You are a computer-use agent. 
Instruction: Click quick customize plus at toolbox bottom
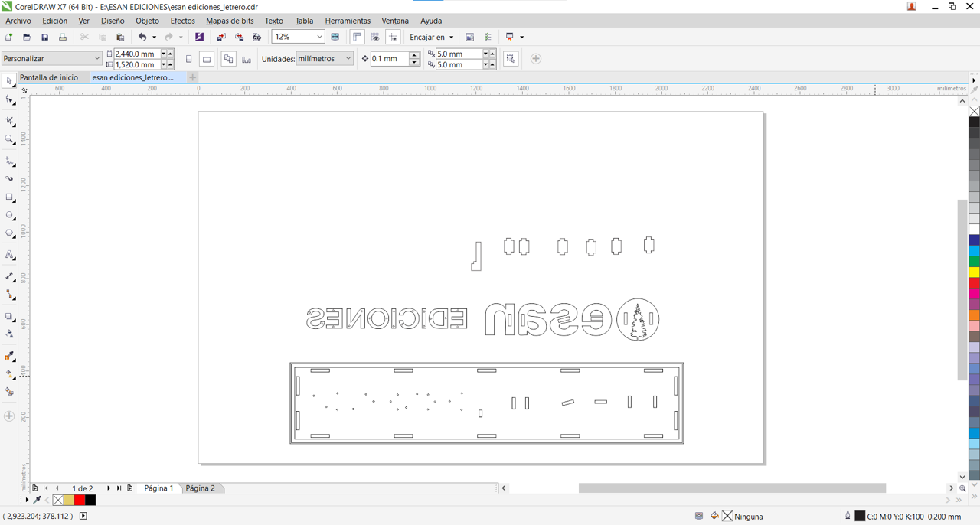pos(9,416)
